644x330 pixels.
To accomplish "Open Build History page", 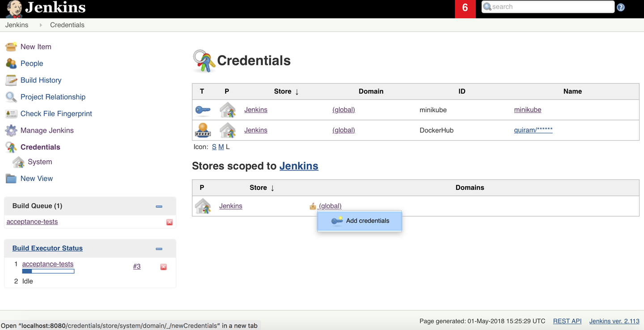I will pos(41,80).
